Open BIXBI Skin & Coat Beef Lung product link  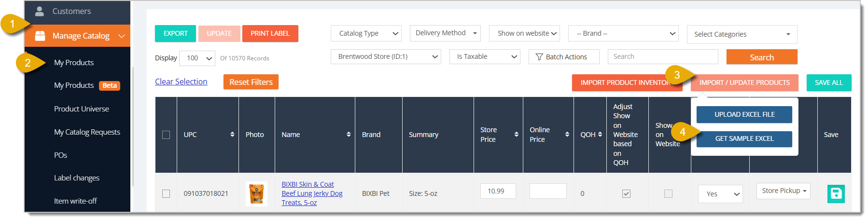click(x=312, y=193)
